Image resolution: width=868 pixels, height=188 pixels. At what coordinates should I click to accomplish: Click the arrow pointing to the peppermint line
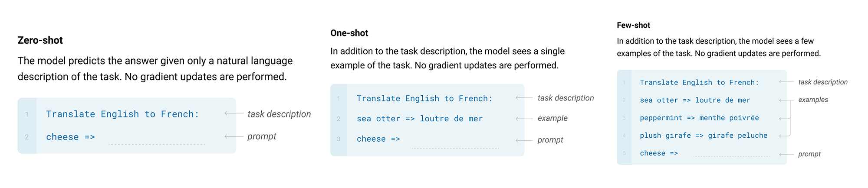pos(783,118)
